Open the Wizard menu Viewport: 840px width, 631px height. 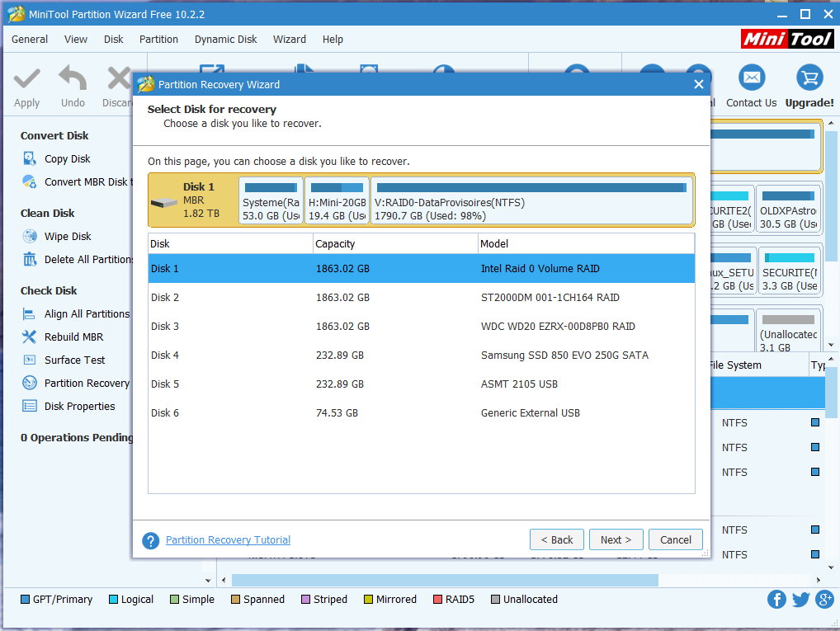(290, 39)
